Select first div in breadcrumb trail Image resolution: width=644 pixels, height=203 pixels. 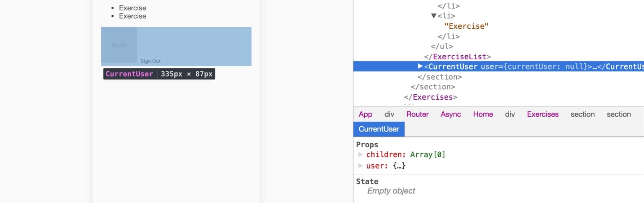coord(389,114)
